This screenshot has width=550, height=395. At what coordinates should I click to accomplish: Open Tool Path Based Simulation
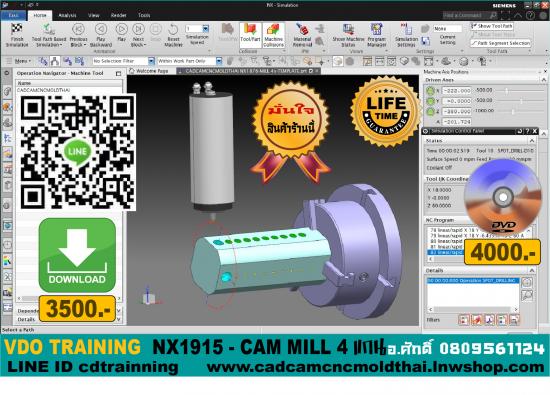49,35
